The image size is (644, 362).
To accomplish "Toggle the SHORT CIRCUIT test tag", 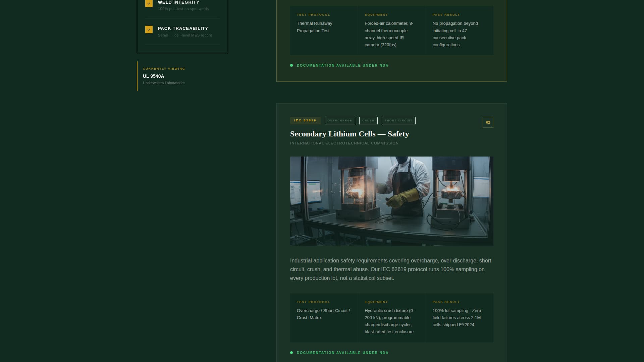I will [x=398, y=120].
